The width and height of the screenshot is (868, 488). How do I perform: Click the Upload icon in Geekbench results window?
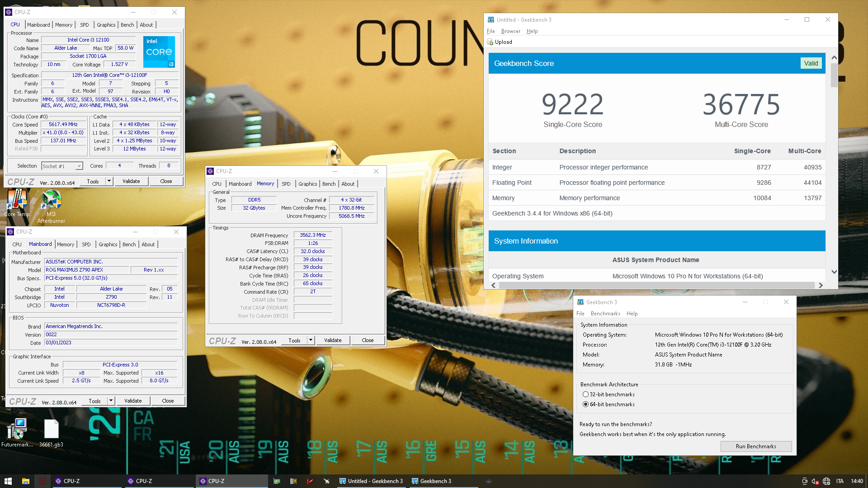click(x=491, y=42)
